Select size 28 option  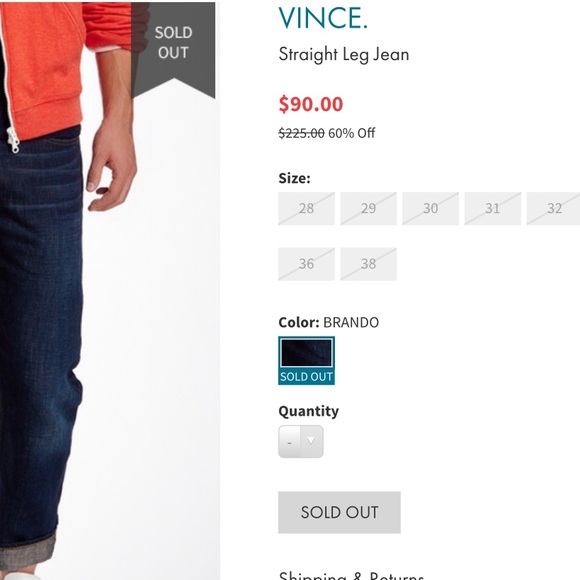(x=306, y=209)
